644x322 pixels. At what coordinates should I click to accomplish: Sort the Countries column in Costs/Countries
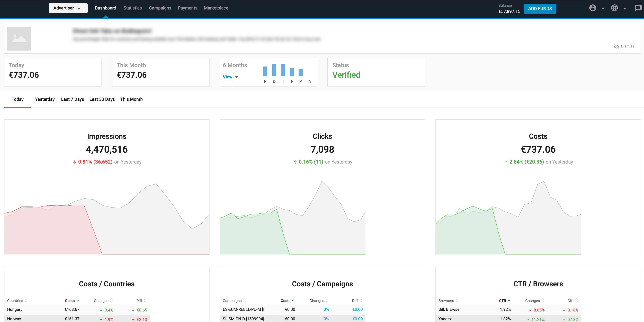point(26,300)
